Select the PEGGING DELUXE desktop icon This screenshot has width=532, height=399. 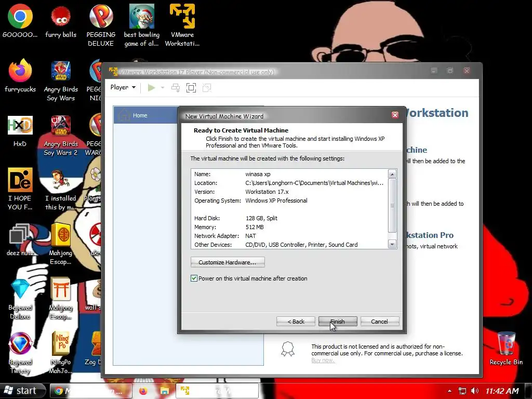(x=101, y=25)
